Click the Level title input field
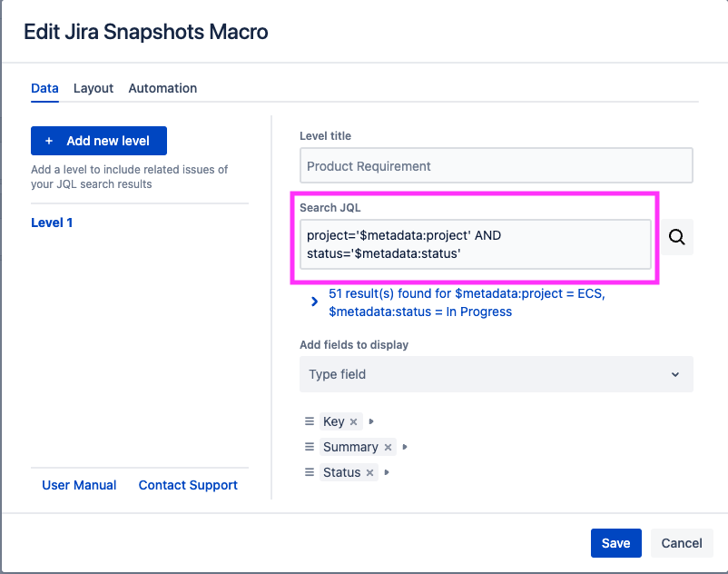This screenshot has width=728, height=574. [497, 166]
